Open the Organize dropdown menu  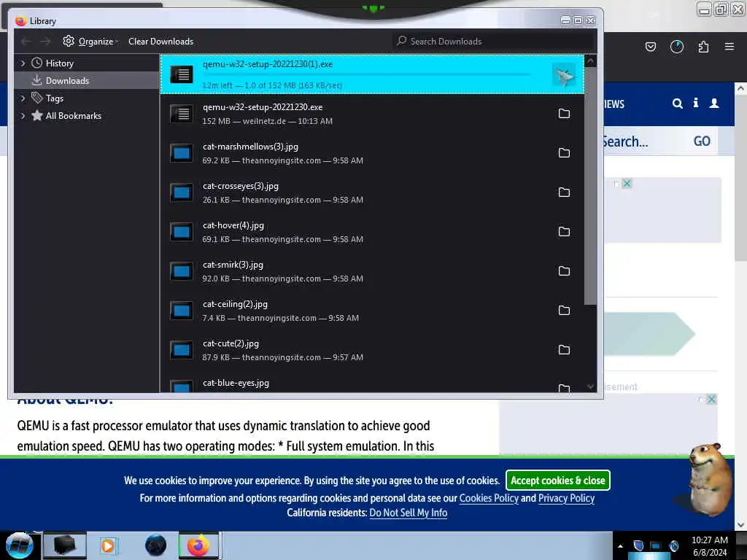click(x=98, y=42)
